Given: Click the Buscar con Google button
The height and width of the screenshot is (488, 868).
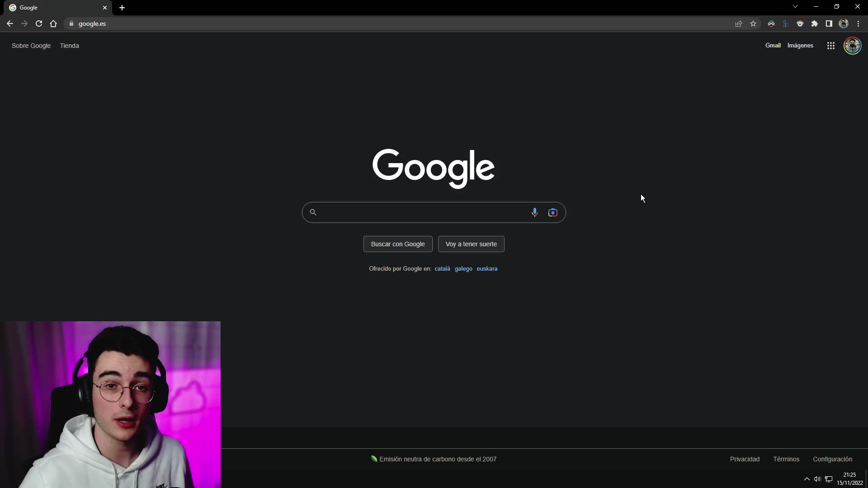Looking at the screenshot, I should pos(398,244).
